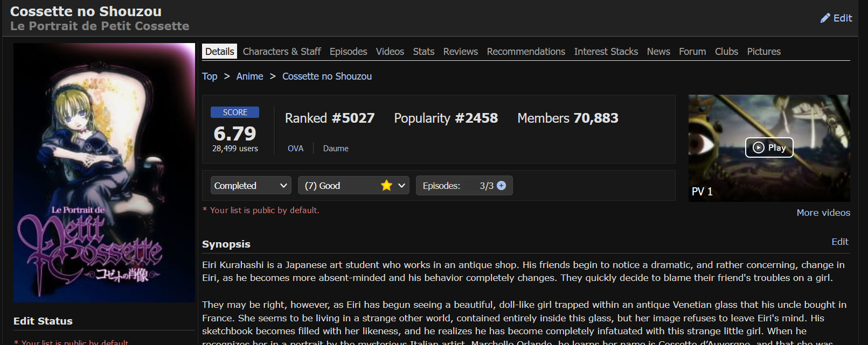Open the Characters & Staff tab

coord(282,52)
